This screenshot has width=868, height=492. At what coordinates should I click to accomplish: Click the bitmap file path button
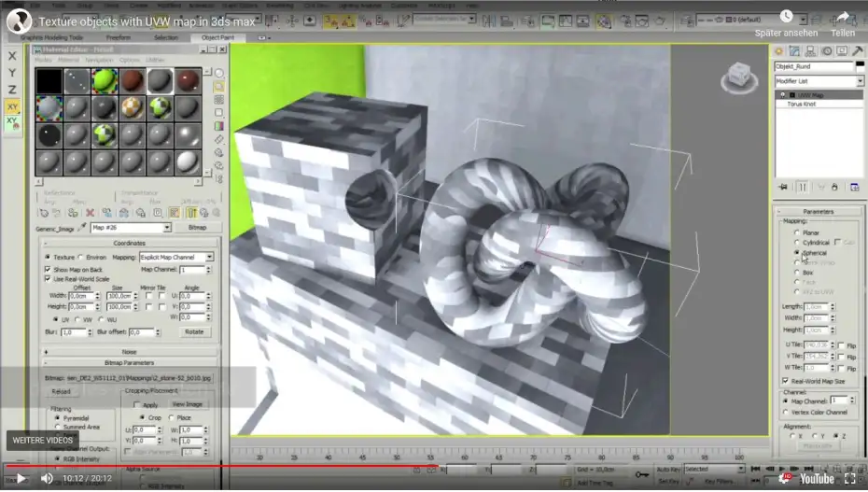[139, 378]
